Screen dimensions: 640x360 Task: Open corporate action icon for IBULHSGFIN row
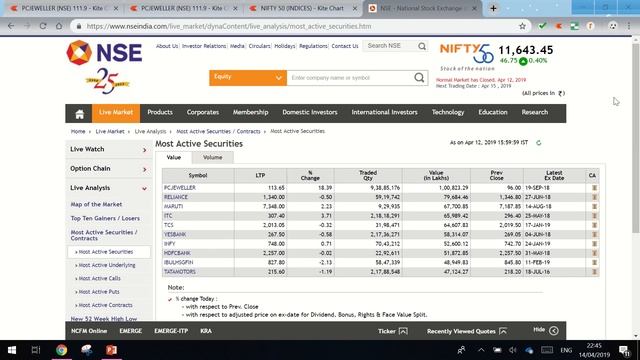click(594, 262)
